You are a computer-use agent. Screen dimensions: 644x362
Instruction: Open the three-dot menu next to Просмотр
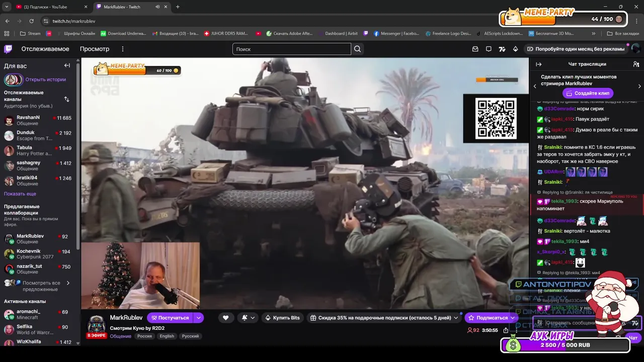[x=122, y=49]
